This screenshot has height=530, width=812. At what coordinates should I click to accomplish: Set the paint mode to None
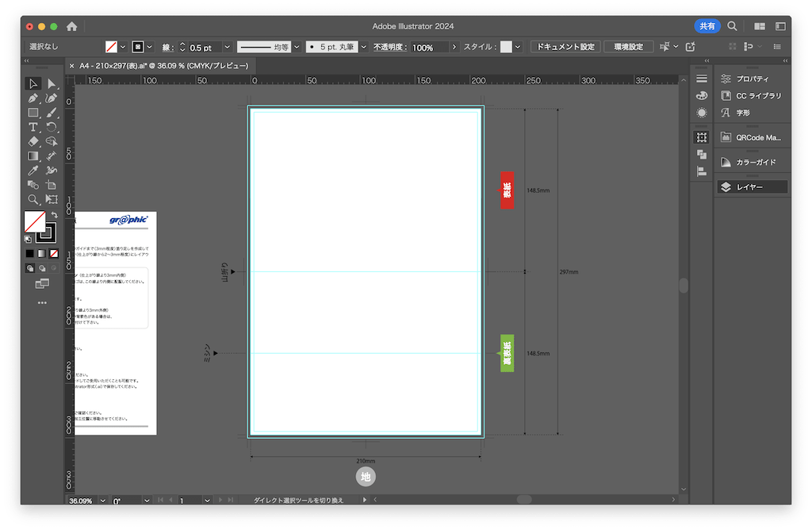54,254
